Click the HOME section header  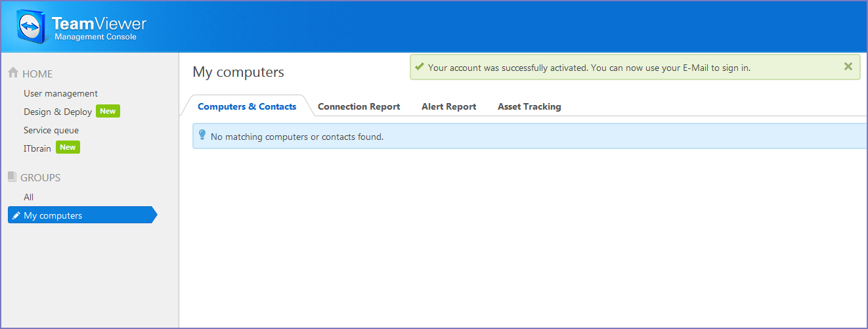[37, 74]
